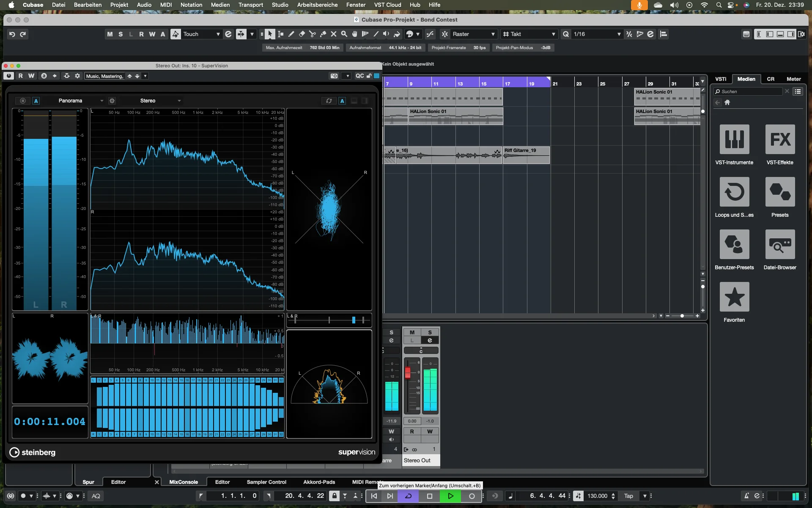Select the Glue tool
Viewport: 812px width, 508px height.
pos(323,34)
